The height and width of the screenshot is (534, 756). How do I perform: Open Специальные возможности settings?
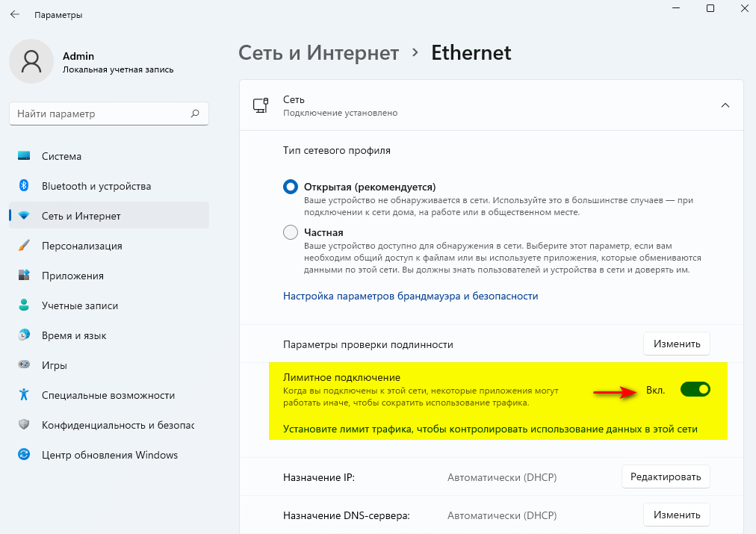(x=108, y=395)
